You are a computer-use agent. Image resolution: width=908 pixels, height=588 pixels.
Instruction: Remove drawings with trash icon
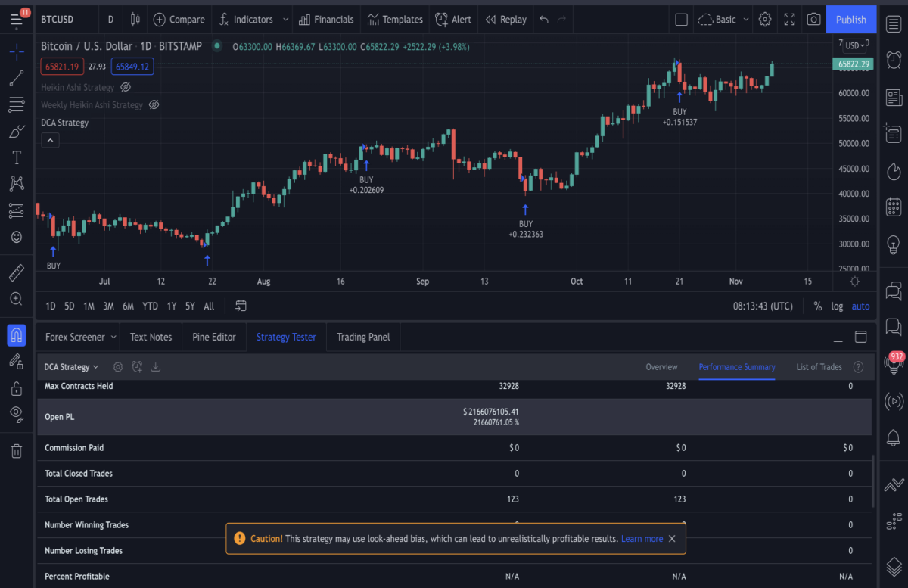pyautogui.click(x=16, y=451)
